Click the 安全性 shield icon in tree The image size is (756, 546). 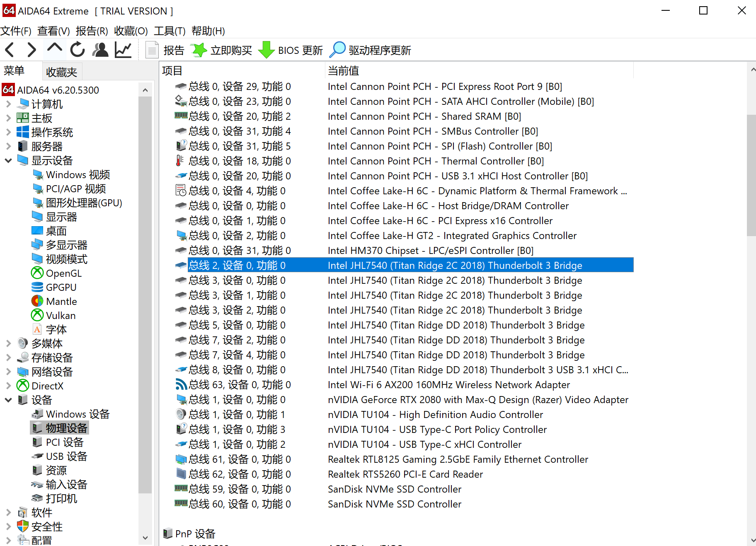23,527
